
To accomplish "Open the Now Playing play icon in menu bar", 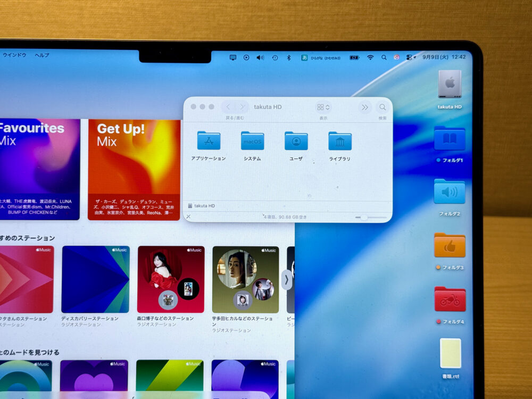I will pyautogui.click(x=246, y=57).
